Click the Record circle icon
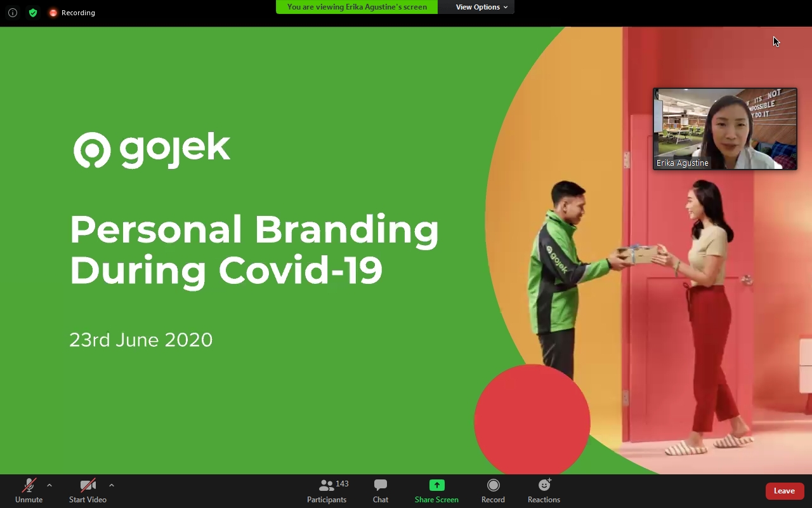 (493, 485)
